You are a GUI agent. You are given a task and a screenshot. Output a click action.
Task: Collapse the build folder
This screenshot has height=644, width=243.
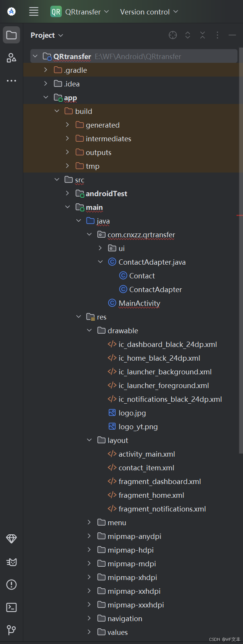57,111
